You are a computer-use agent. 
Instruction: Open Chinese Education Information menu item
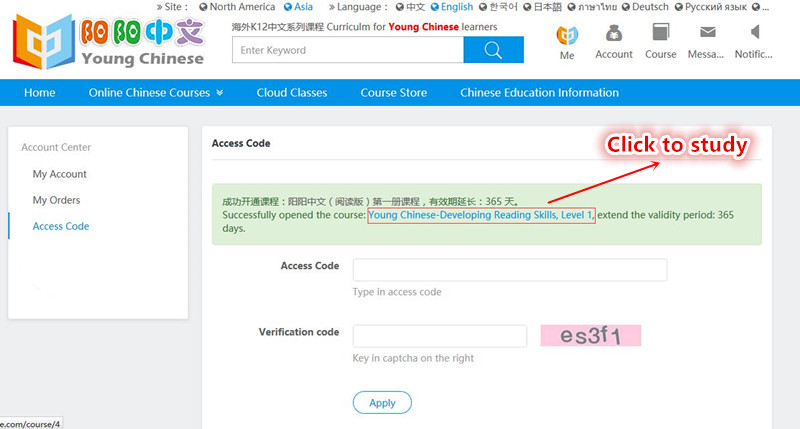tap(539, 92)
